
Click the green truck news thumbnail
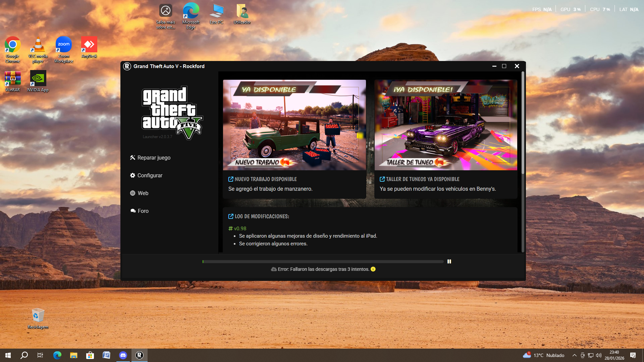pyautogui.click(x=294, y=125)
